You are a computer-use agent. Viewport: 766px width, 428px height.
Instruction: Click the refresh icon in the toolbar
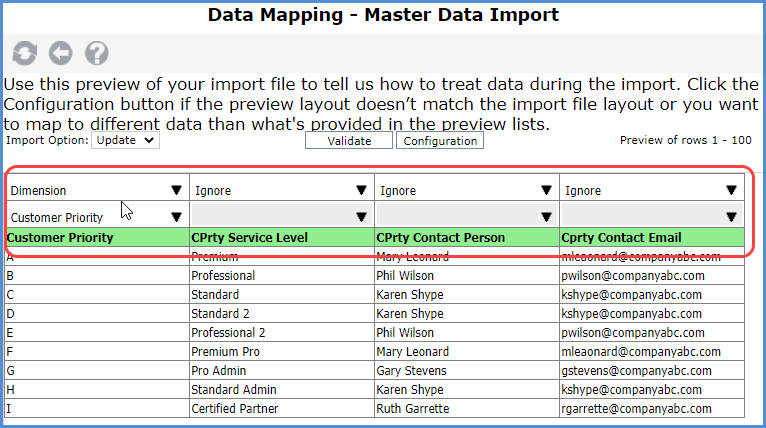(x=25, y=53)
